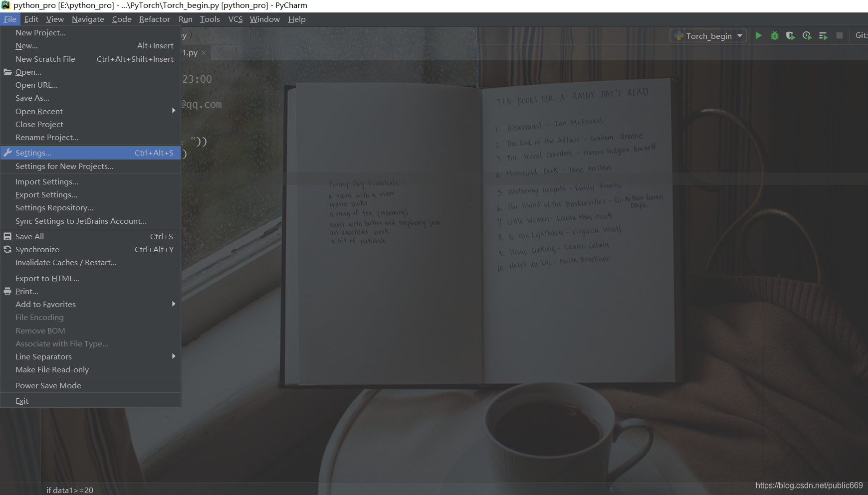Screen dimensions: 868x495
Task: Open the Edit menu
Action: [31, 19]
